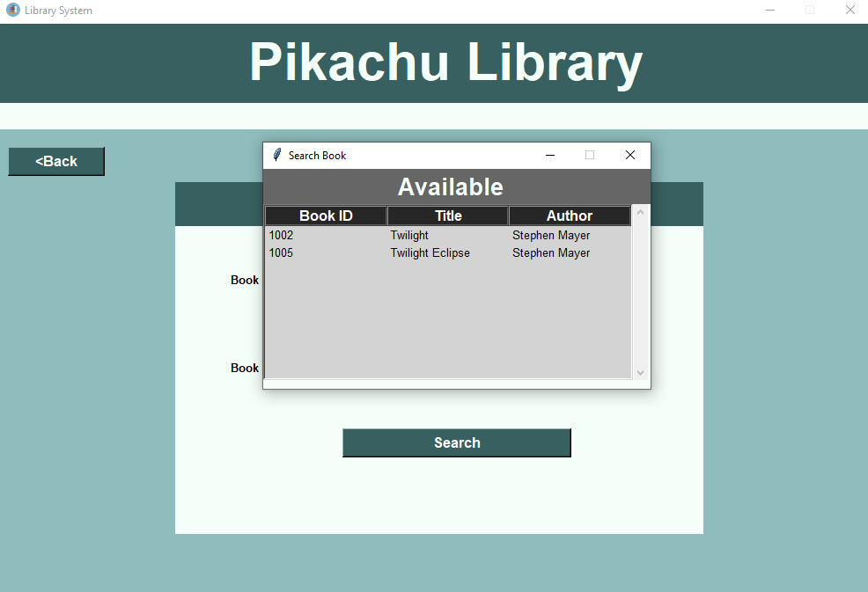Image resolution: width=868 pixels, height=592 pixels.
Task: Click the feather icon on the Search Book dialog
Action: 276,155
